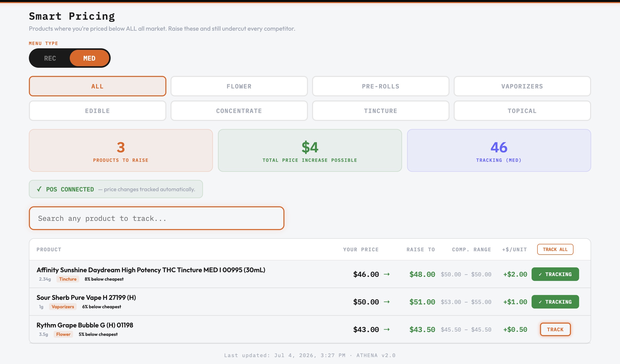This screenshot has height=364, width=620.
Task: Filter by FLOWER category
Action: 239,86
